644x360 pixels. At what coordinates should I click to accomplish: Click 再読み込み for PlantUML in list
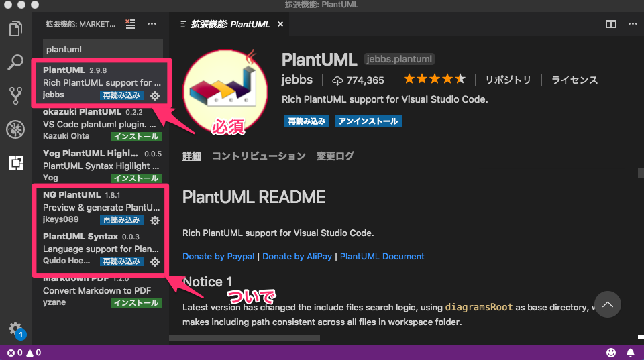pyautogui.click(x=121, y=95)
